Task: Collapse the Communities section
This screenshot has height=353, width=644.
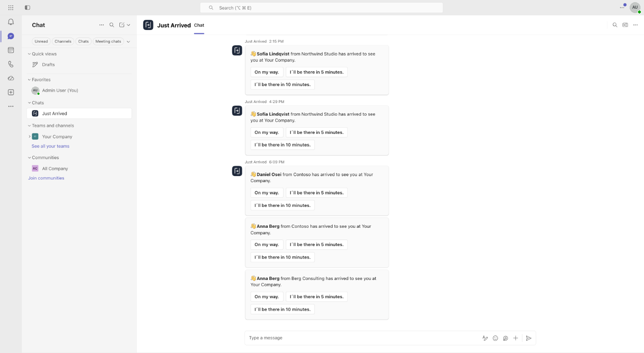Action: tap(29, 157)
